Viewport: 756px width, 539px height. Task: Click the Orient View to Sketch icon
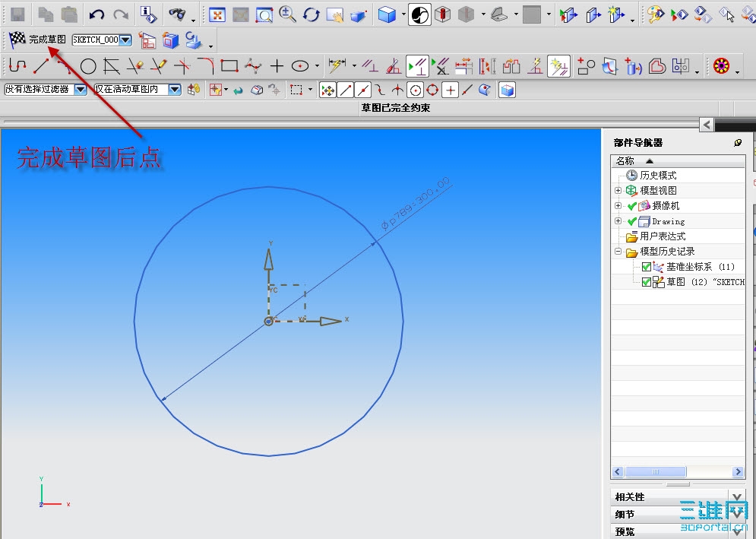coord(147,40)
